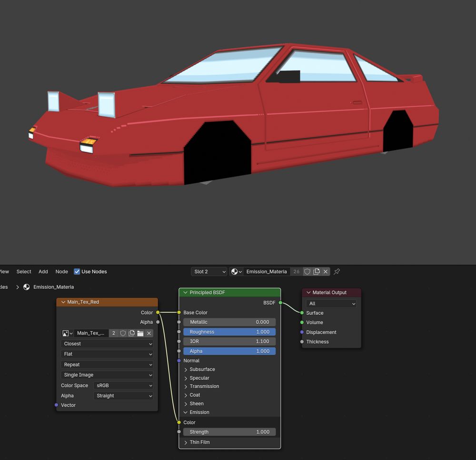
Task: Toggle fake user shield for Main_Tex image
Action: pos(123,333)
